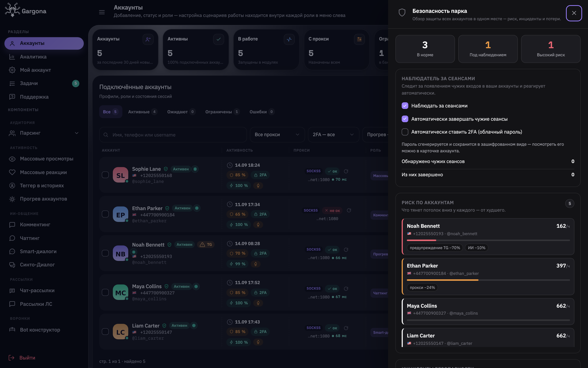Refresh proxy check for Liam Carter
This screenshot has width=588, height=368.
pyautogui.click(x=346, y=328)
